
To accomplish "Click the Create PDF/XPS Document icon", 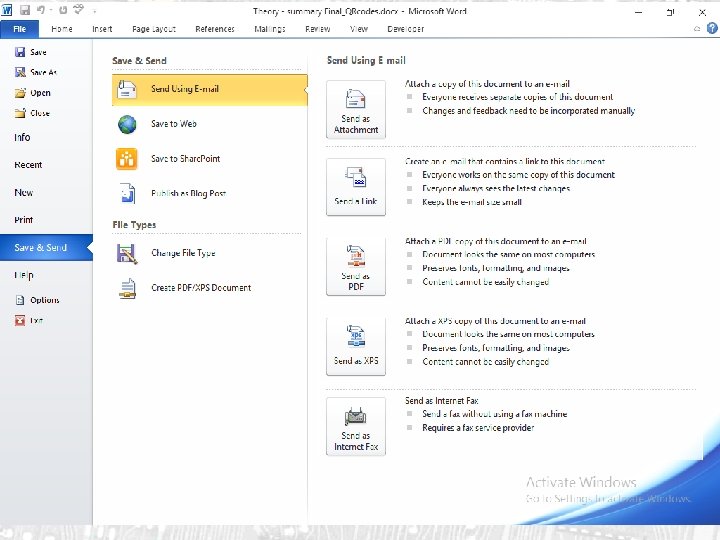I will 127,289.
